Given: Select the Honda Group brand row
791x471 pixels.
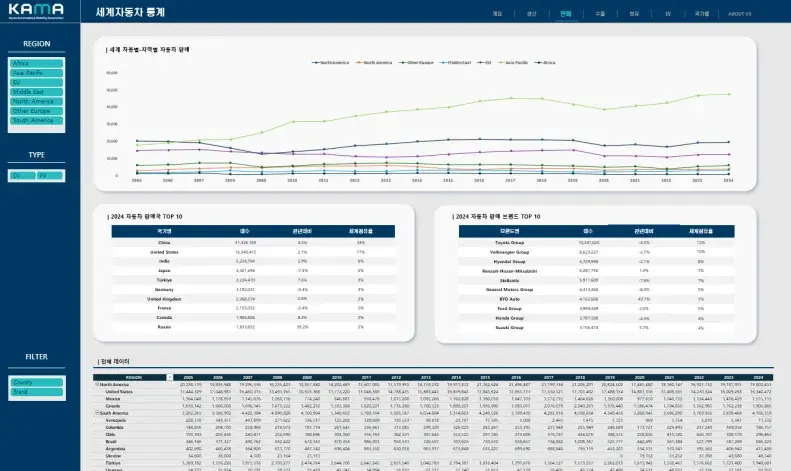Looking at the screenshot, I should point(596,318).
